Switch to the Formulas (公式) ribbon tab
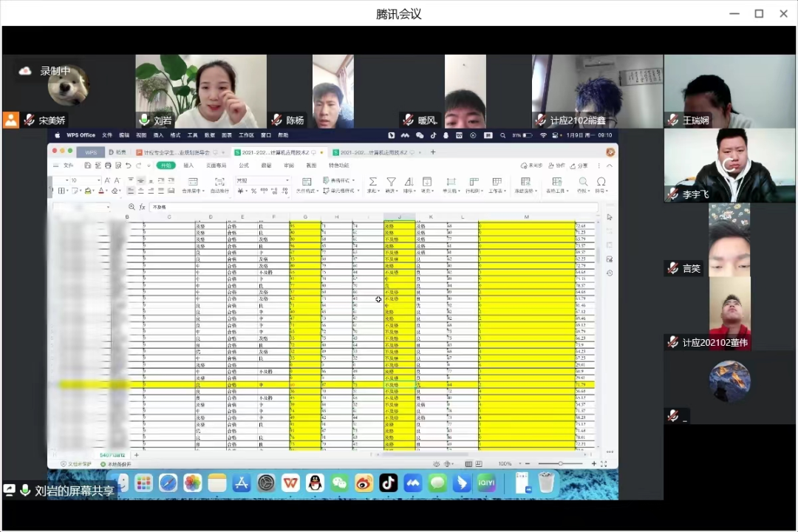 click(244, 166)
